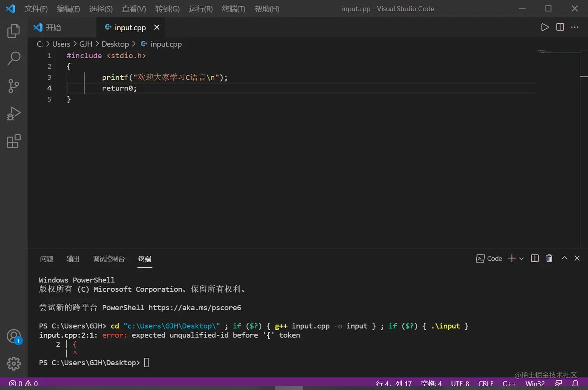
Task: Switch to the 输出 panel tab
Action: coord(73,259)
